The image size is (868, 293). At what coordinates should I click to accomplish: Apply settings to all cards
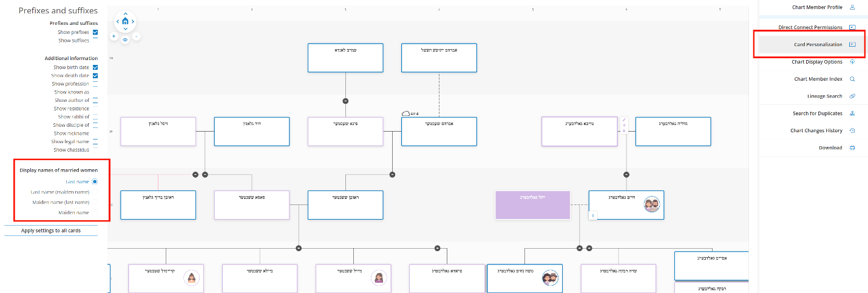(x=51, y=231)
